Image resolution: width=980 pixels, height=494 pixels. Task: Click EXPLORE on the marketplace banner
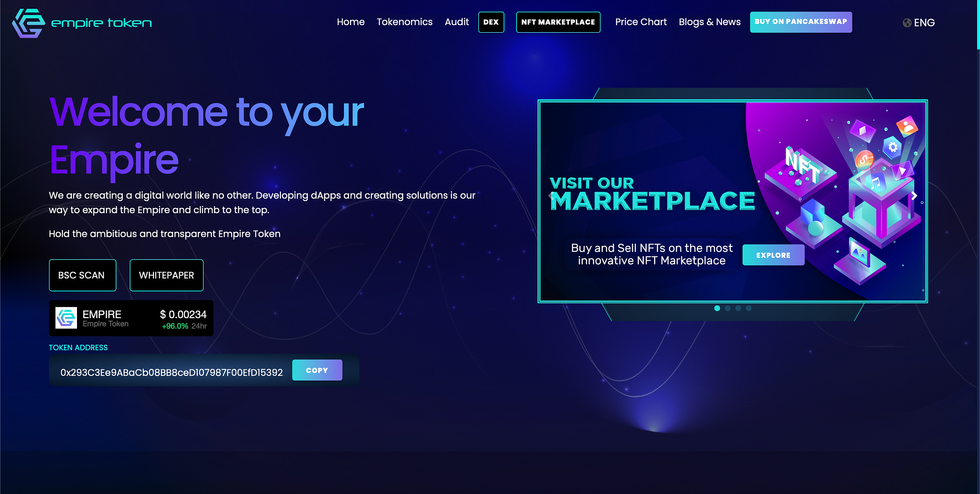773,255
